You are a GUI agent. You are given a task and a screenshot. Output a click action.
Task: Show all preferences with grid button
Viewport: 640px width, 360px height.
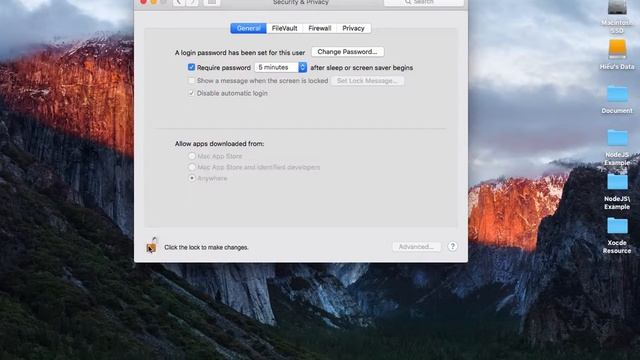coord(211,2)
